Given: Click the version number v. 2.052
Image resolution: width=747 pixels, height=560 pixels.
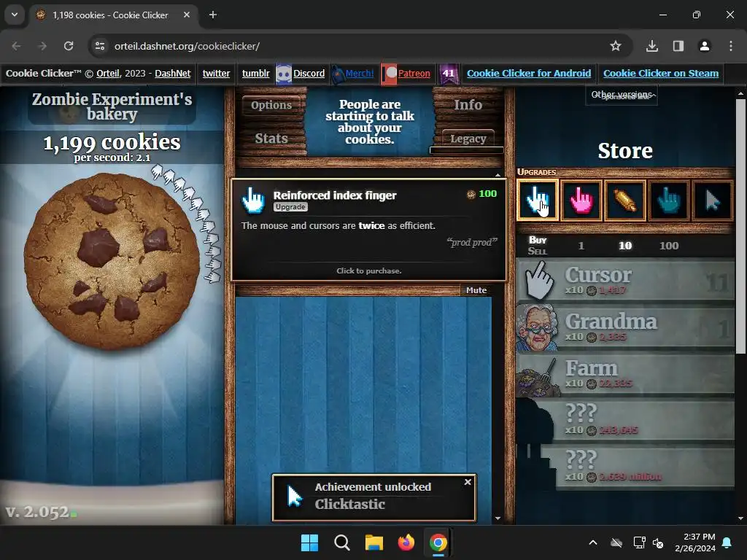Looking at the screenshot, I should 37,512.
